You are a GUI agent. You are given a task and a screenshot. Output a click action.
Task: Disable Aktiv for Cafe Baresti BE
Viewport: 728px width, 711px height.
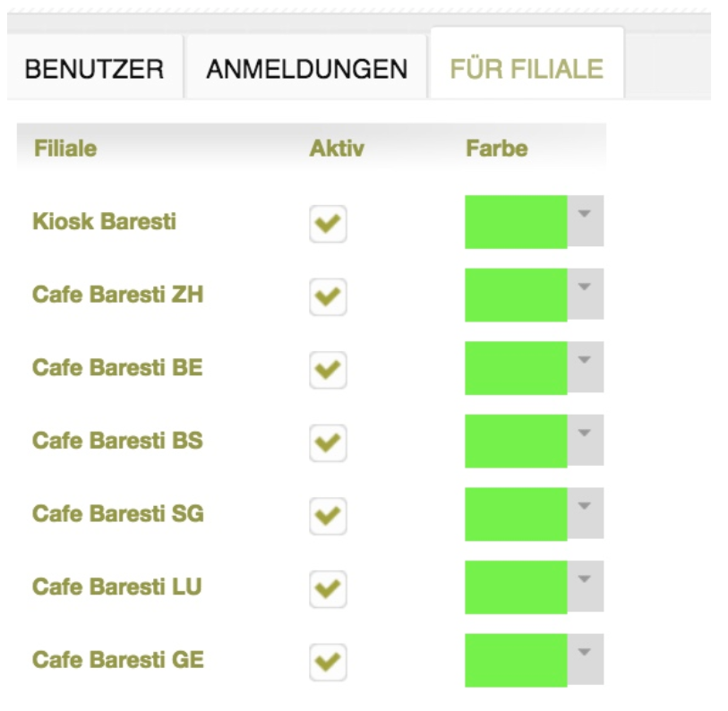click(x=328, y=370)
